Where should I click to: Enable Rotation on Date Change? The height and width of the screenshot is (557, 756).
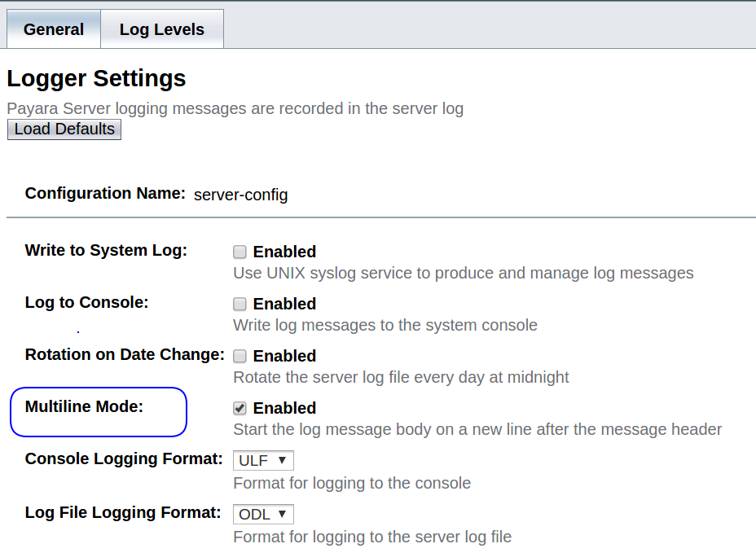(239, 355)
